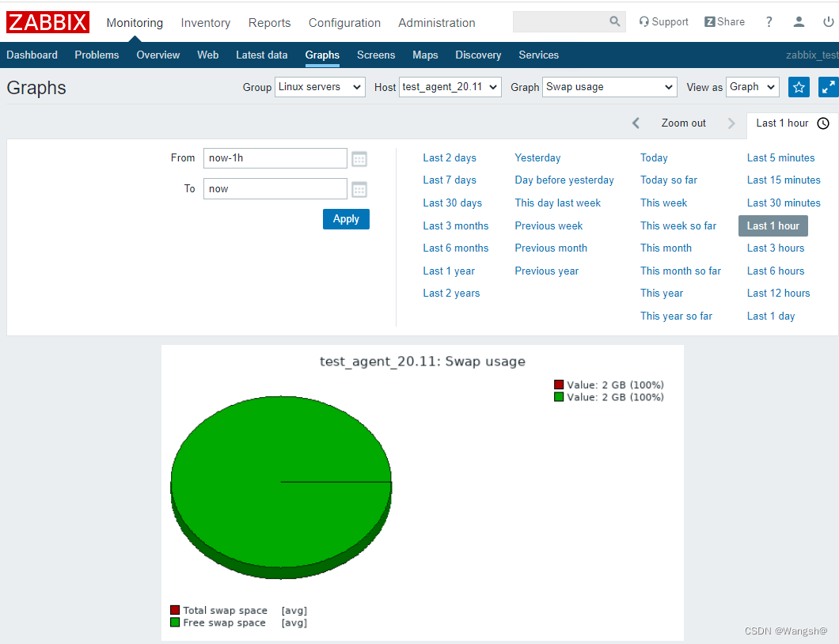The image size is (839, 644).
Task: Select the highlighted Last 1 hour preset
Action: [773, 225]
